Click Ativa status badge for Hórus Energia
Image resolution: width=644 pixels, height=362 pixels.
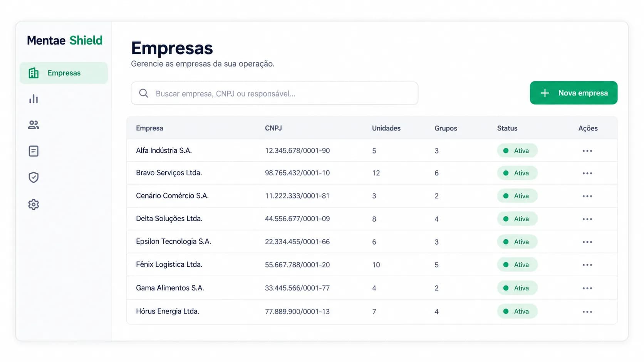click(x=517, y=312)
